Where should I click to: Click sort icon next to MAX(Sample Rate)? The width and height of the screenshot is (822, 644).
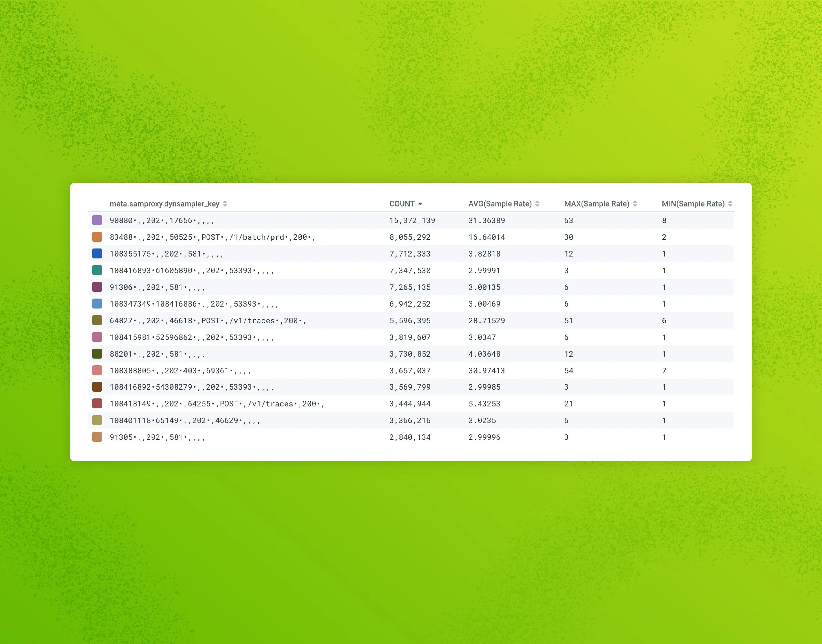(x=635, y=204)
